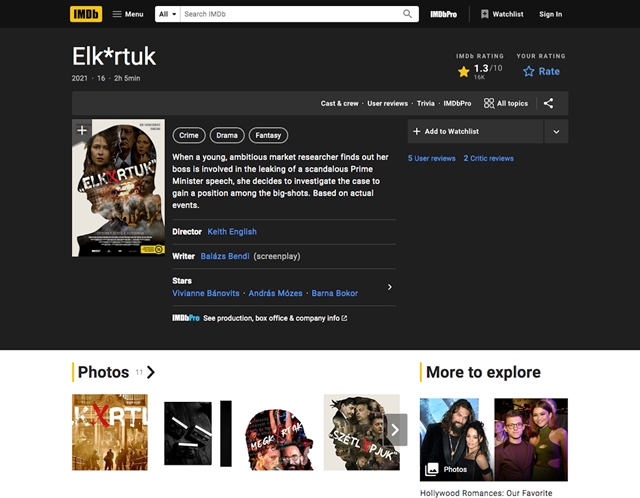640x498 pixels.
Task: Open first photo with golden building
Action: click(x=110, y=432)
